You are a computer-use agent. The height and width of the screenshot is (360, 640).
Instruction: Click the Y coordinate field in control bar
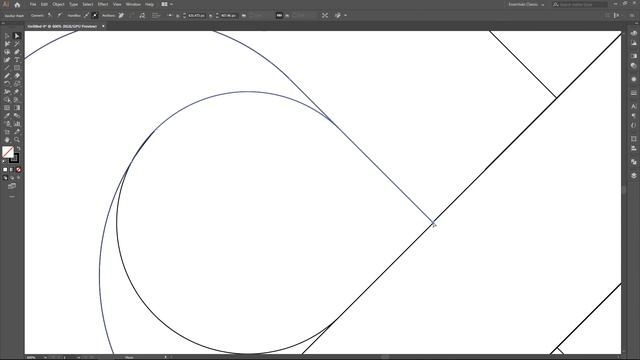(x=229, y=16)
